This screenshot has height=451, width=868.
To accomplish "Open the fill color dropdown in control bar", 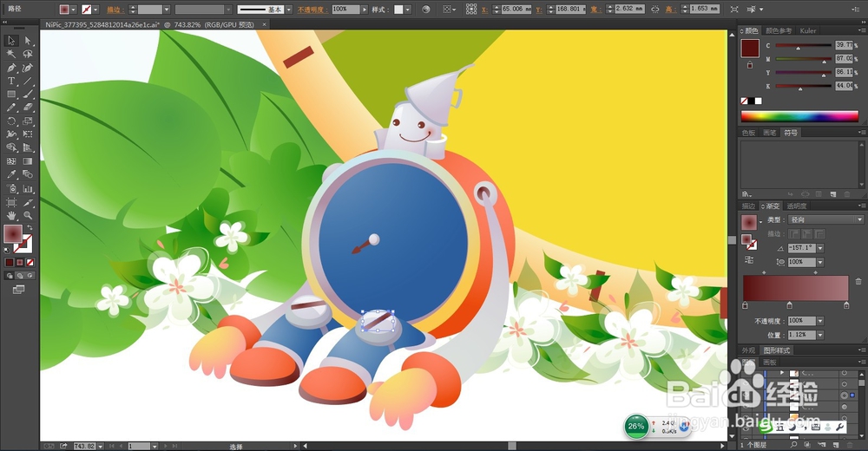I will 73,10.
